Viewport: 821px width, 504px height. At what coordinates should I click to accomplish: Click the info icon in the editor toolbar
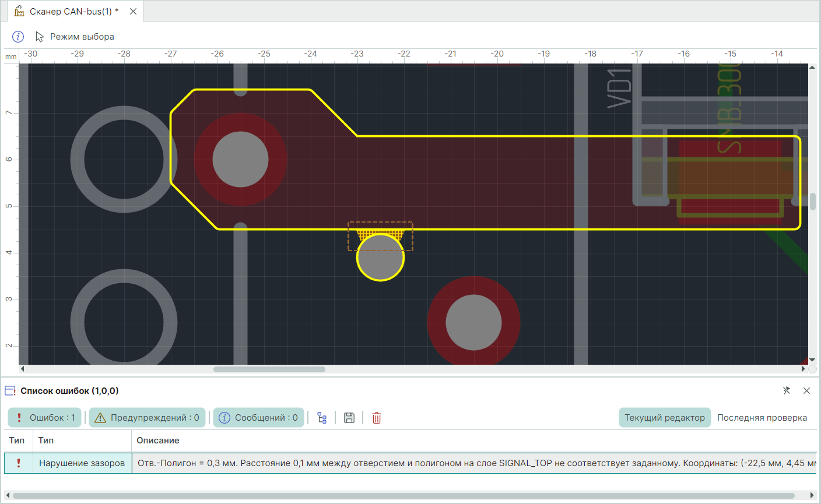(18, 37)
